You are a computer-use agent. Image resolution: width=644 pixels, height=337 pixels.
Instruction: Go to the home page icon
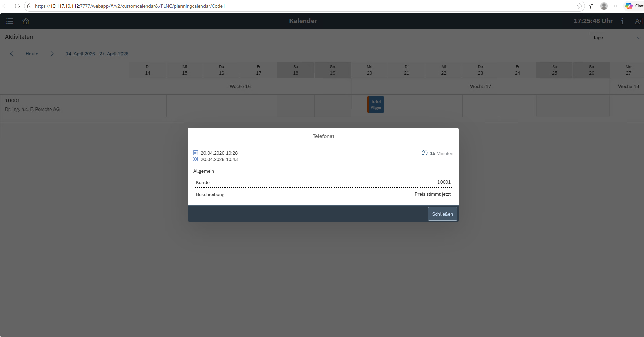coord(26,21)
